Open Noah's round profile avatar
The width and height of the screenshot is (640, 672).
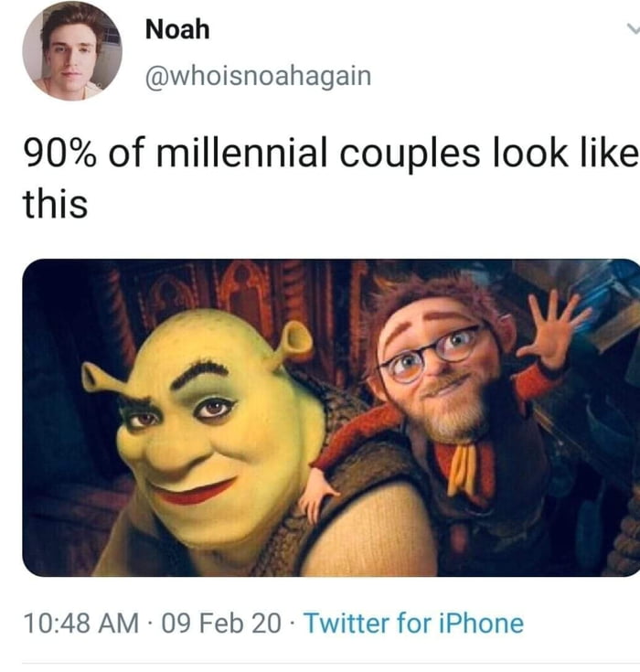72,51
